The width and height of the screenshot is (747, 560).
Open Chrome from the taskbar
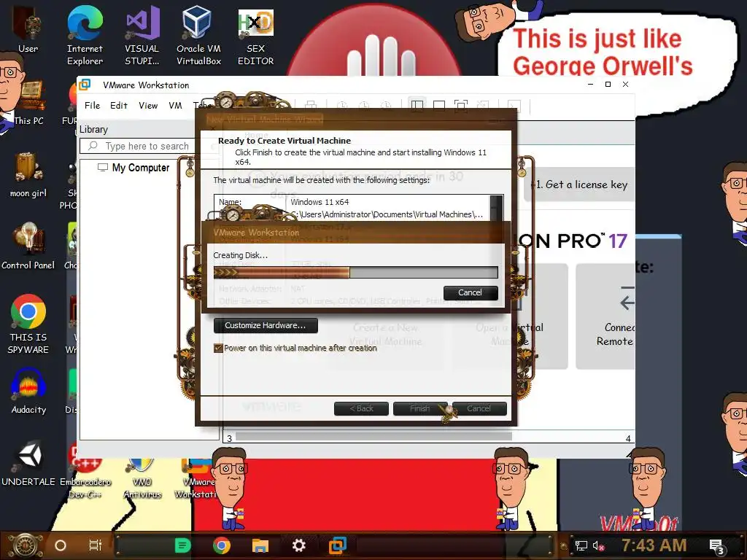222,545
